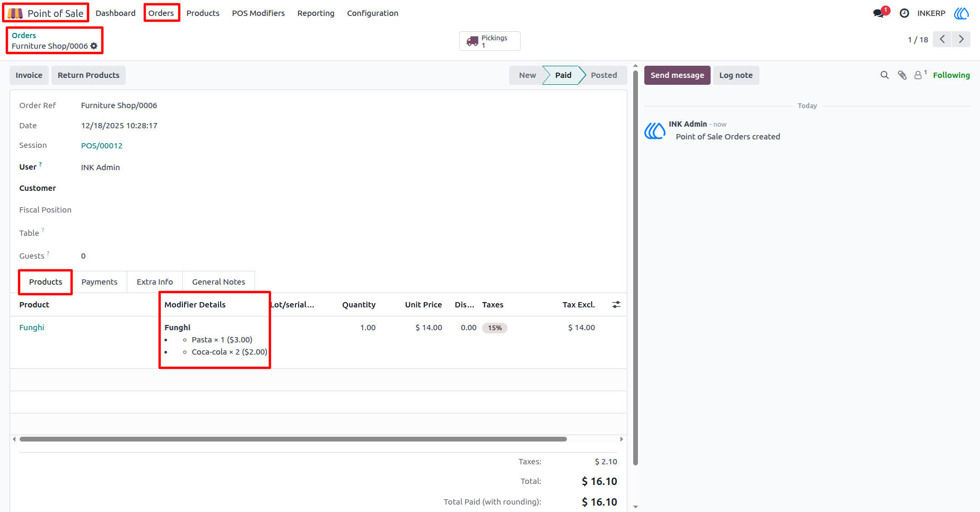
Task: Switch to the Payments tab
Action: click(99, 282)
